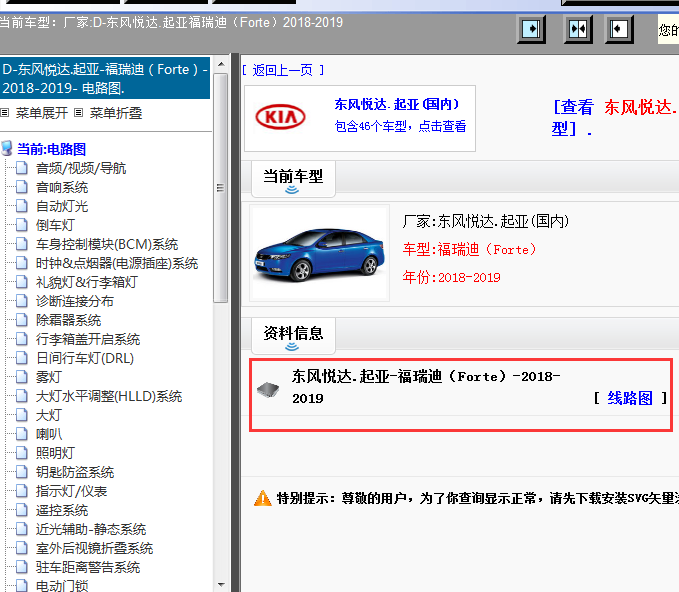This screenshot has width=679, height=592.
Task: Open 诊断连接分布 tree item
Action: [74, 301]
